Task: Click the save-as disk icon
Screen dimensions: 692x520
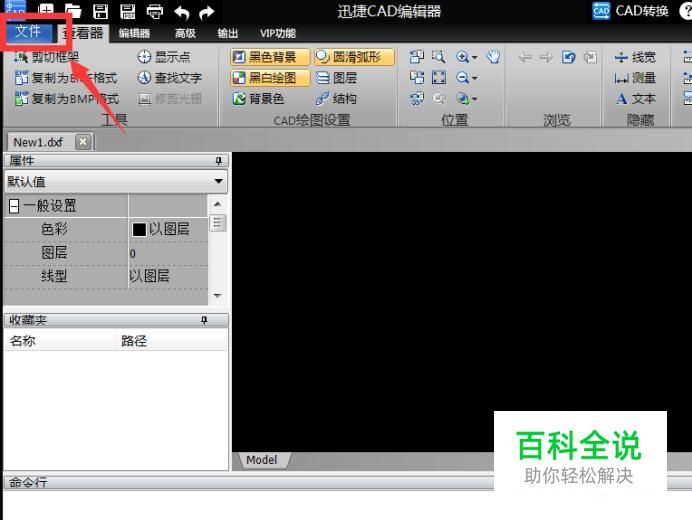Action: click(128, 11)
